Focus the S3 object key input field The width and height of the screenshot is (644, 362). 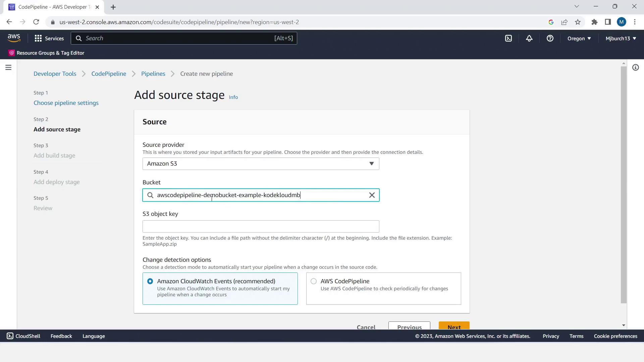261,227
